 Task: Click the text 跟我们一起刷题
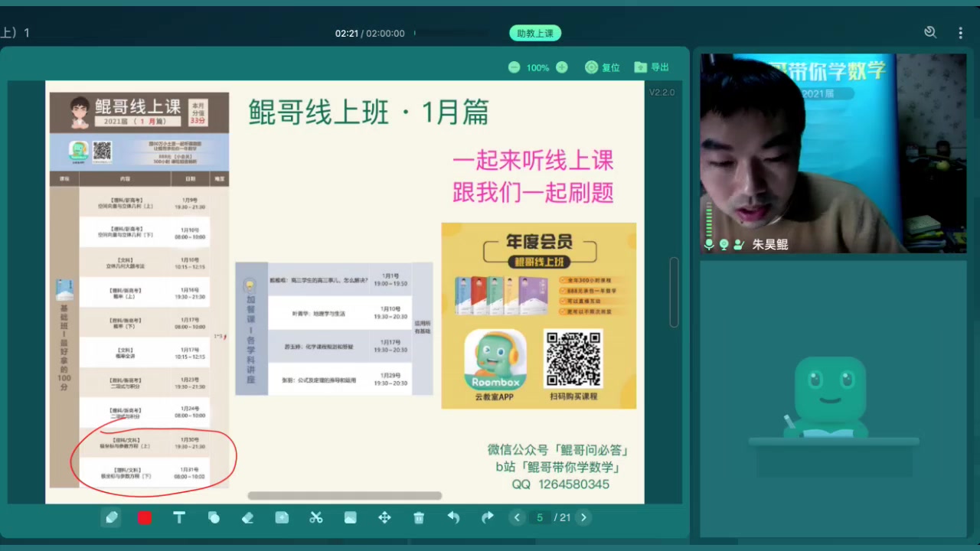pyautogui.click(x=533, y=192)
